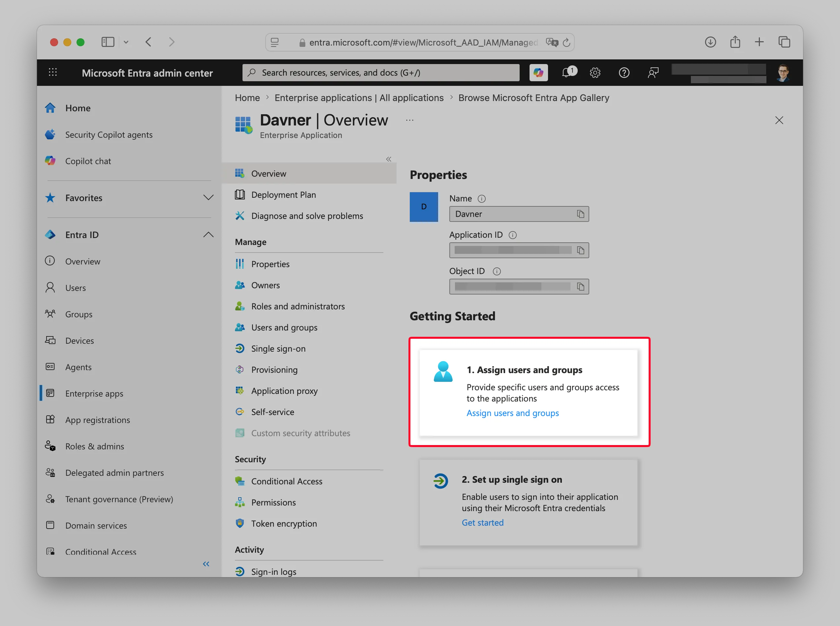Show info tooltip for Application ID
This screenshot has height=626, width=840.
click(x=512, y=235)
